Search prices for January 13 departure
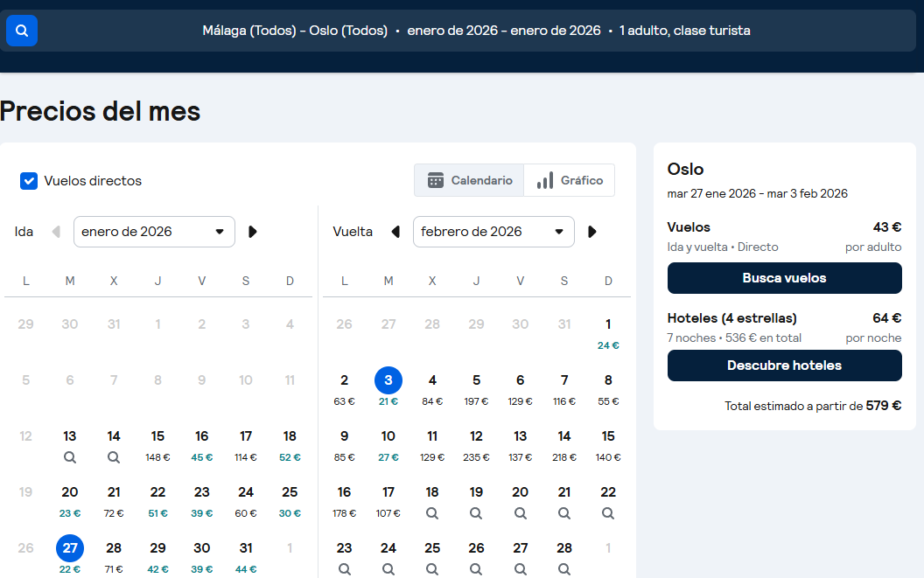Viewport: 924px width, 578px height. (x=70, y=456)
